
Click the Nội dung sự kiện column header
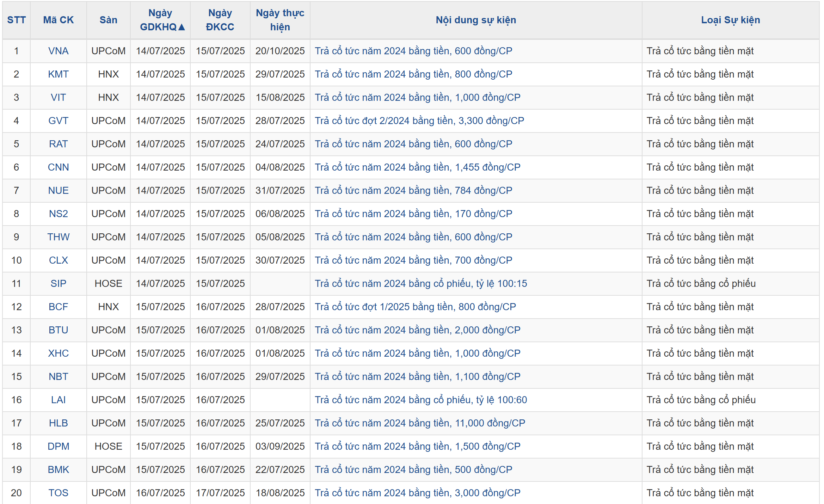click(476, 20)
